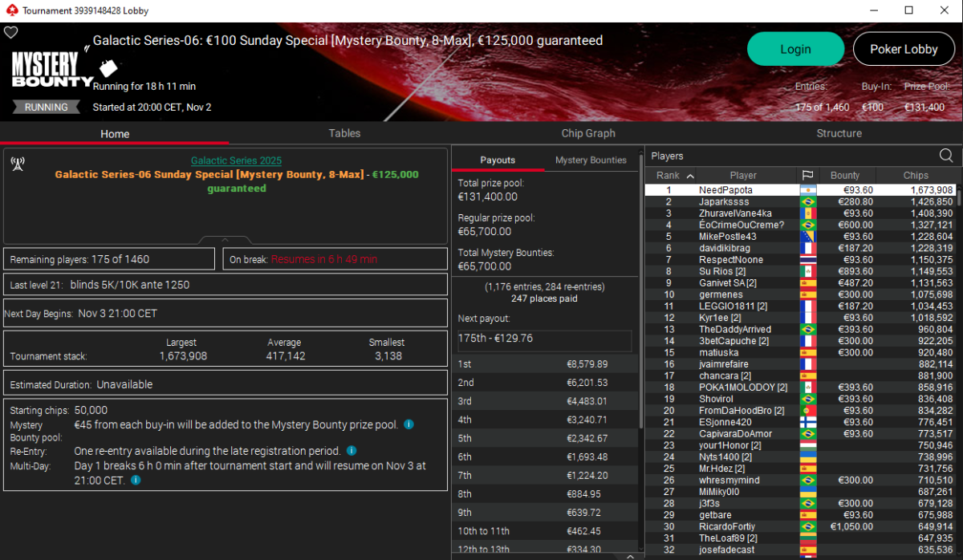Screen dimensions: 963x560
Task: Sort players by Chips column header
Action: 915,175
